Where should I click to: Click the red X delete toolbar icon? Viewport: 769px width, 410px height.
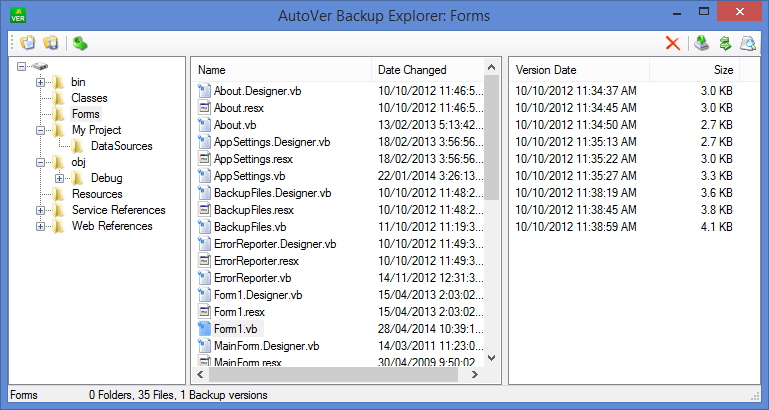(673, 44)
